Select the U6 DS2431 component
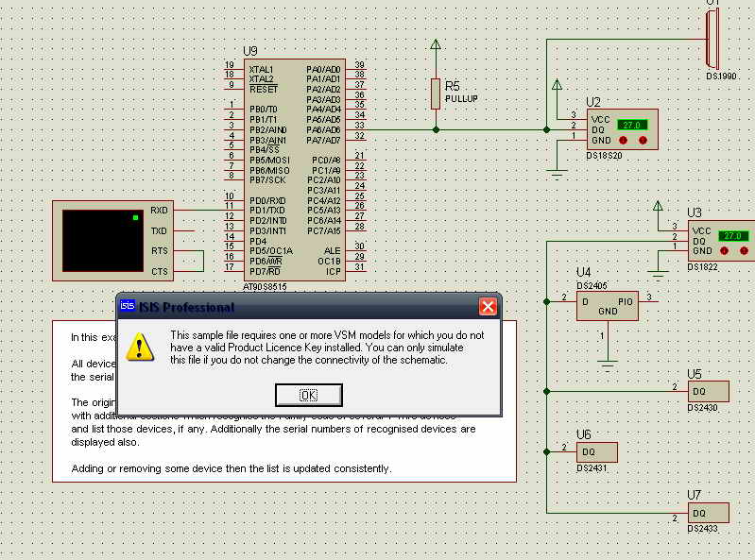The image size is (755, 560). (595, 452)
